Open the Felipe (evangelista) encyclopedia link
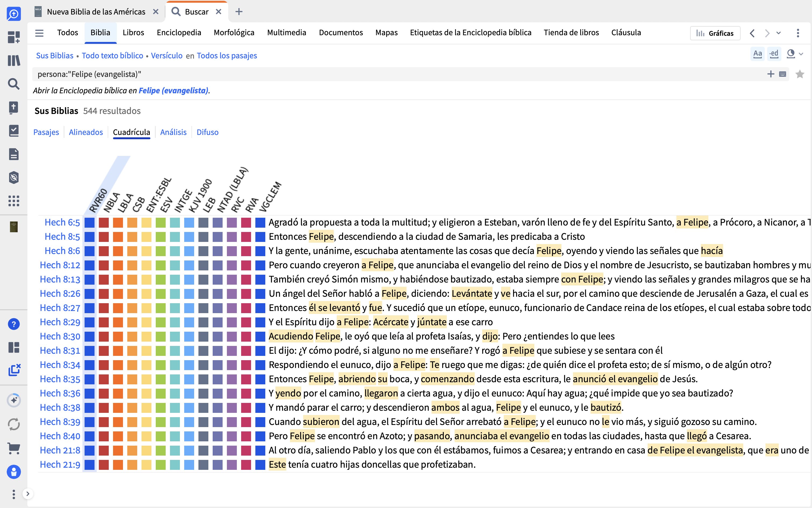This screenshot has height=508, width=812. coord(173,90)
